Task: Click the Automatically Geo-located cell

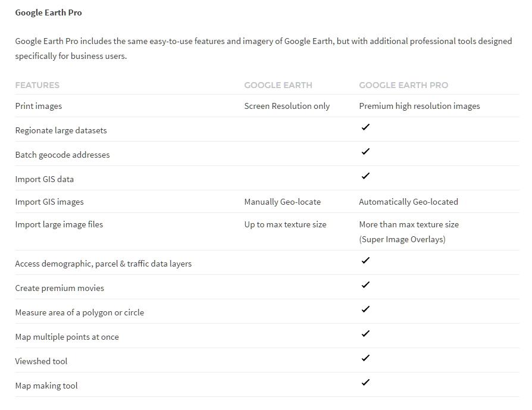Action: (x=408, y=202)
